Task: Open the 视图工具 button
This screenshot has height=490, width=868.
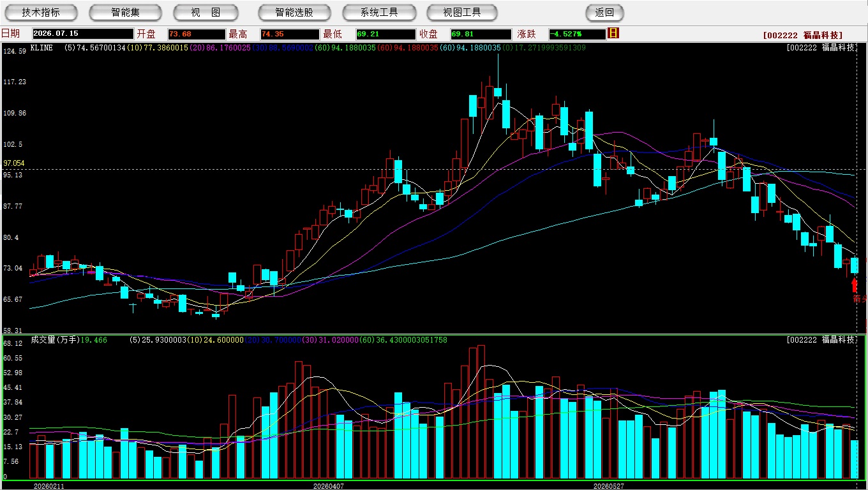Action: (x=463, y=12)
